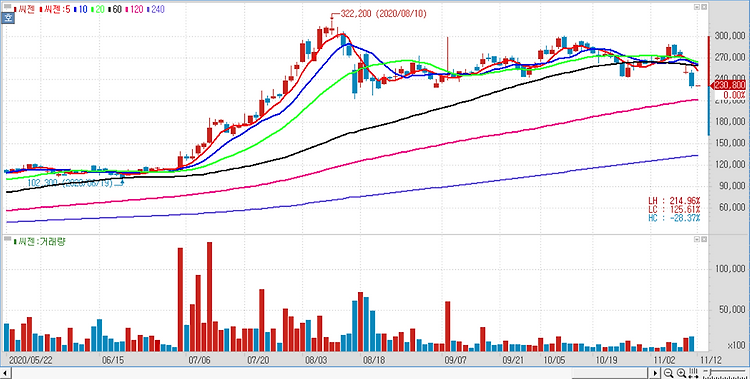Image resolution: width=750 pixels, height=379 pixels.
Task: Click the 2020/05/22 date label
Action: [30, 359]
